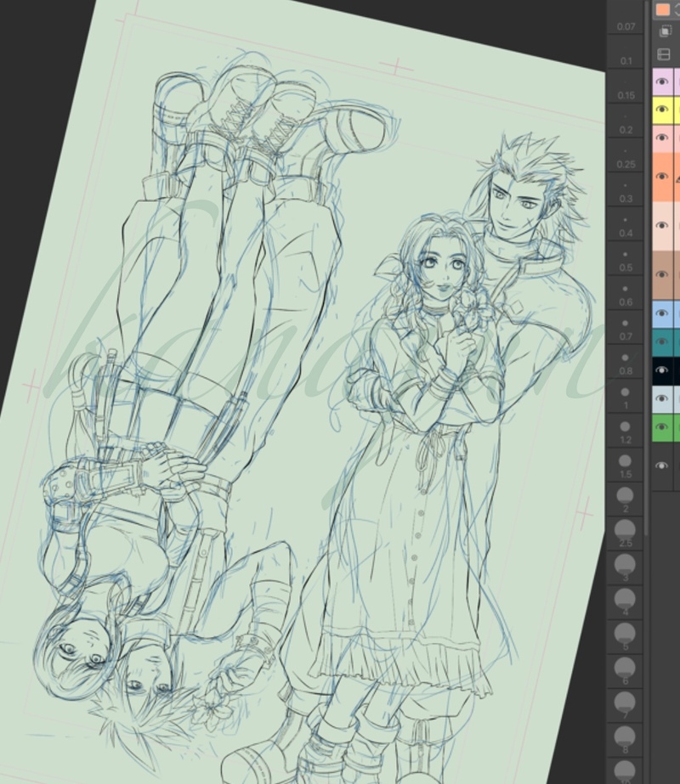Hide the light peach layer
Viewport: 680px width, 784px height.
[x=662, y=225]
